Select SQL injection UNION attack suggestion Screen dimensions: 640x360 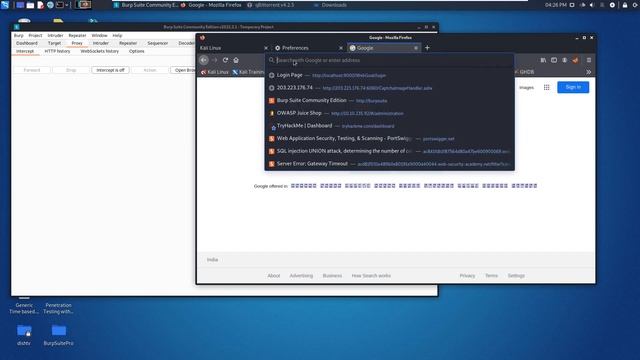(389, 151)
